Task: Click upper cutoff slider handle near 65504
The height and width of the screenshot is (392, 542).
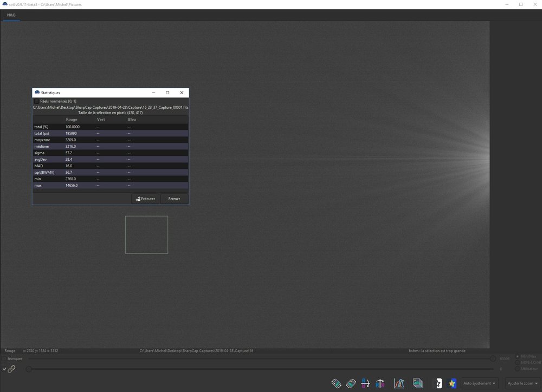Action: [x=493, y=358]
